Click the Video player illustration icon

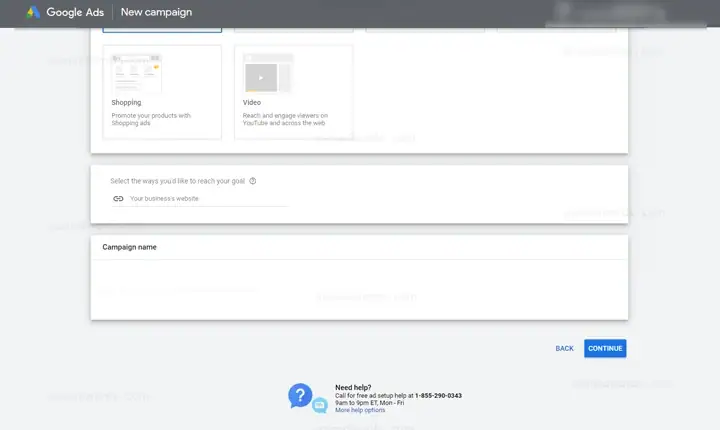tap(268, 74)
